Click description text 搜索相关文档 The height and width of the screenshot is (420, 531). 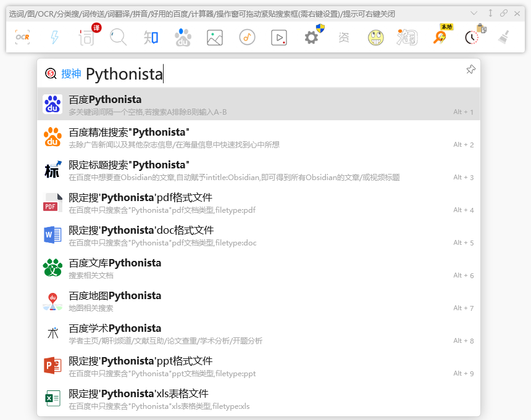[91, 275]
